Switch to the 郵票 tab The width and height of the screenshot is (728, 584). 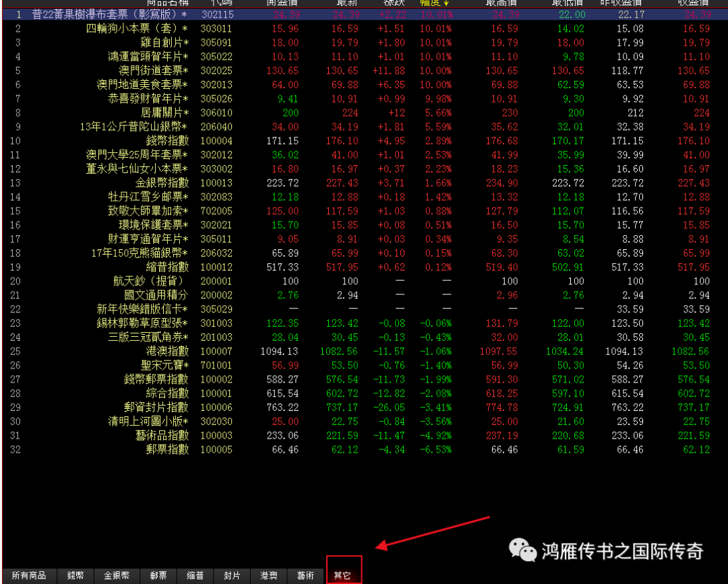tap(158, 576)
